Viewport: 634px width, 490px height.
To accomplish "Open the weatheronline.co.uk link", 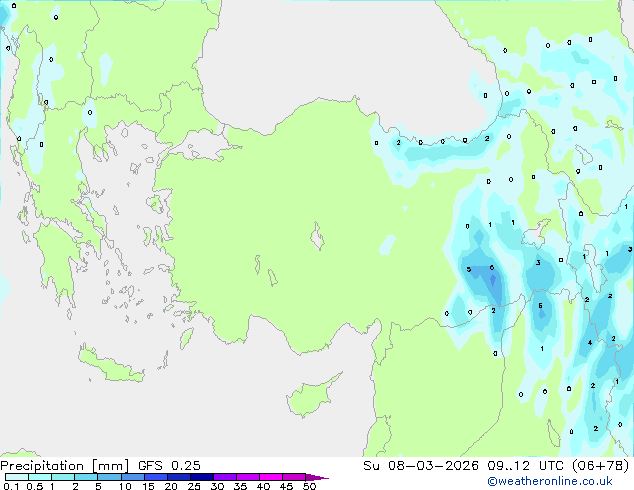I will click(x=550, y=481).
